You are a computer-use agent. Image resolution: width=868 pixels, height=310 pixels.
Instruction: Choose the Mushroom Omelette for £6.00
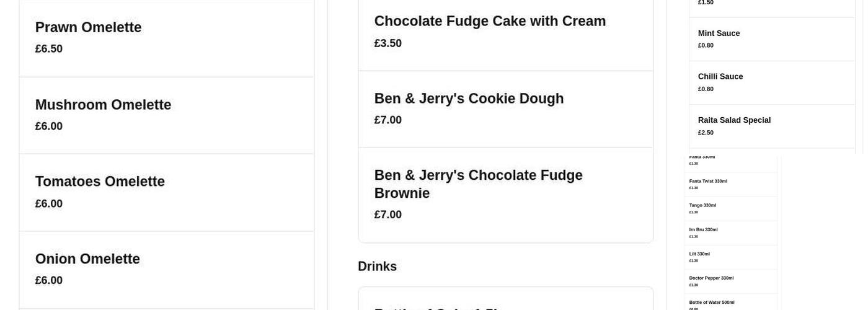point(103,105)
